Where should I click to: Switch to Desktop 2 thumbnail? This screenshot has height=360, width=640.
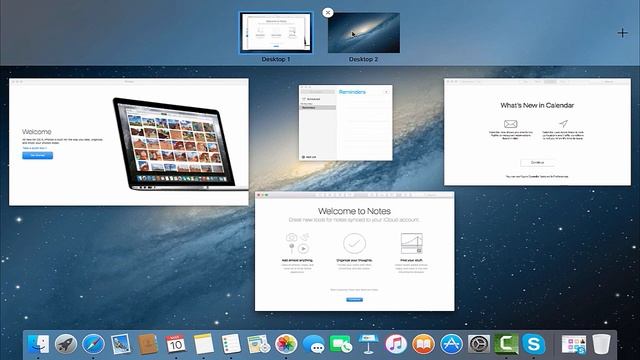tap(364, 33)
